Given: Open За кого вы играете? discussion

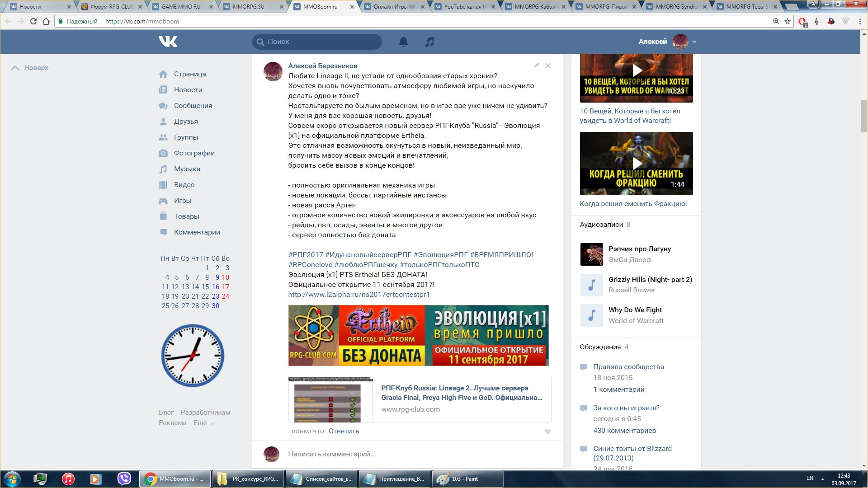Looking at the screenshot, I should tap(626, 408).
